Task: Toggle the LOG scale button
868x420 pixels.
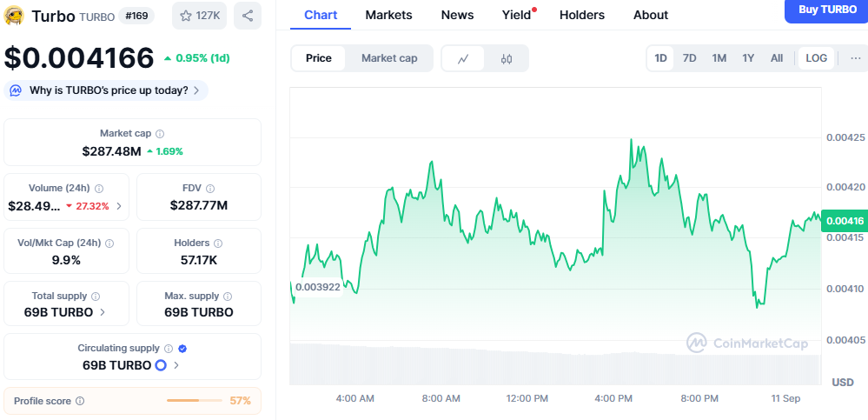Action: [x=816, y=58]
